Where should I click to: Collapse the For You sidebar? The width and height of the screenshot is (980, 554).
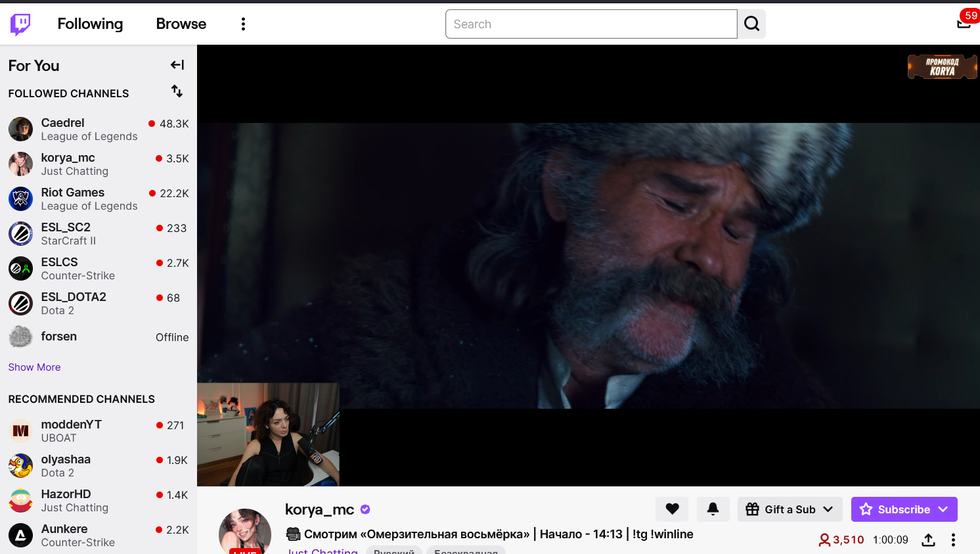[x=177, y=64]
